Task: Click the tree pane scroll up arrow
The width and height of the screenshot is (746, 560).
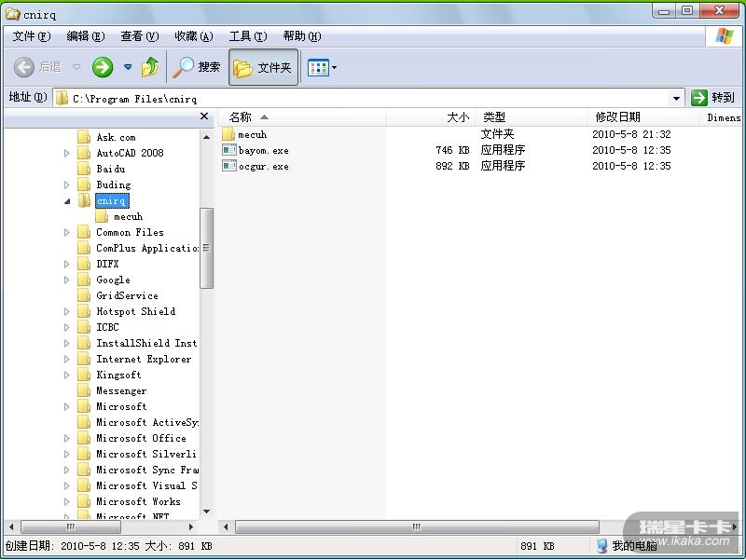Action: (206, 137)
